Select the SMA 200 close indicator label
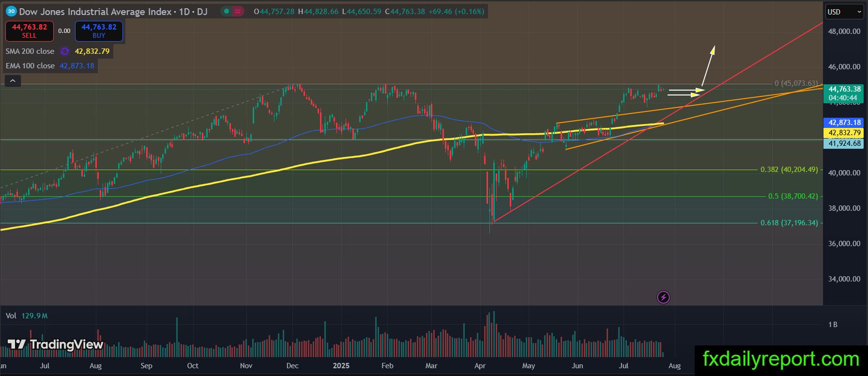The height and width of the screenshot is (376, 868). [x=30, y=51]
